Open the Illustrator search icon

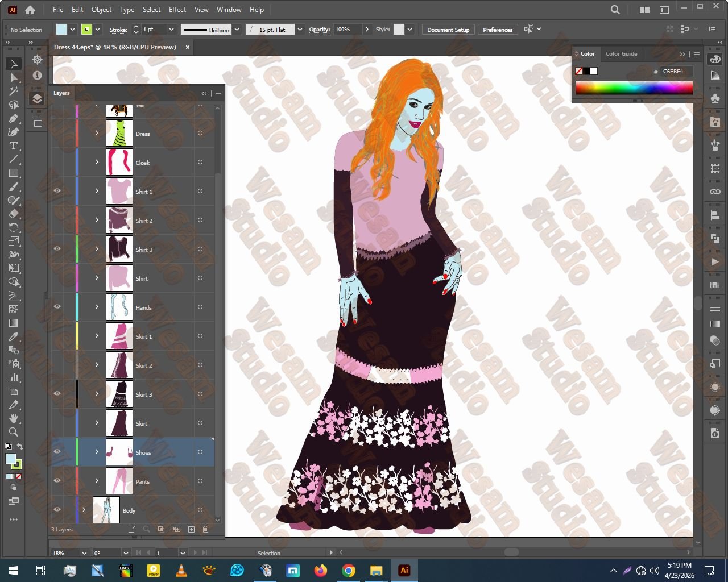click(x=615, y=10)
